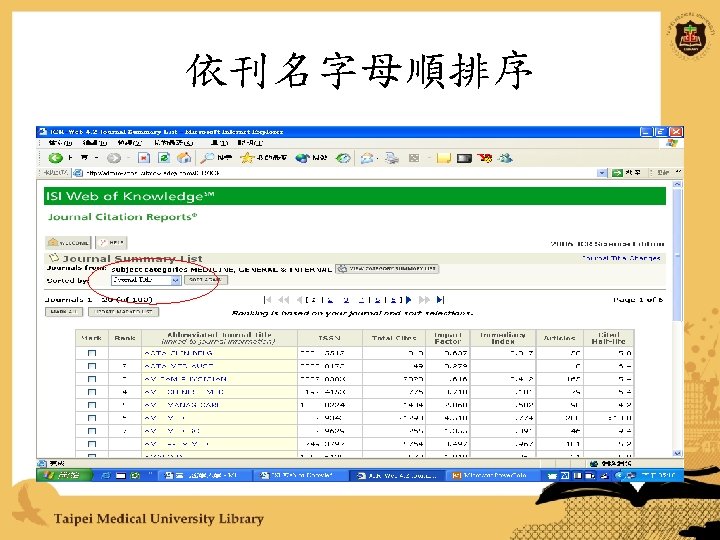
Task: Jump to first page of journal list
Action: (x=267, y=300)
